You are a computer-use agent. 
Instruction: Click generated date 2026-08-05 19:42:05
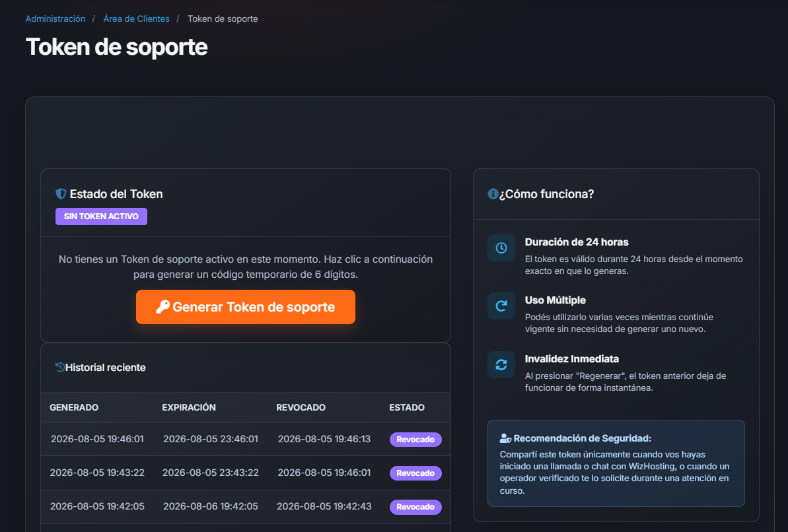[x=97, y=506]
